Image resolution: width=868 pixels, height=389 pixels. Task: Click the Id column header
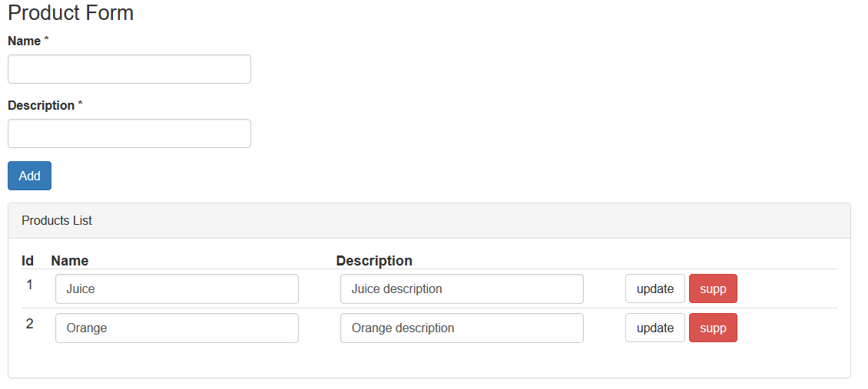coord(28,261)
